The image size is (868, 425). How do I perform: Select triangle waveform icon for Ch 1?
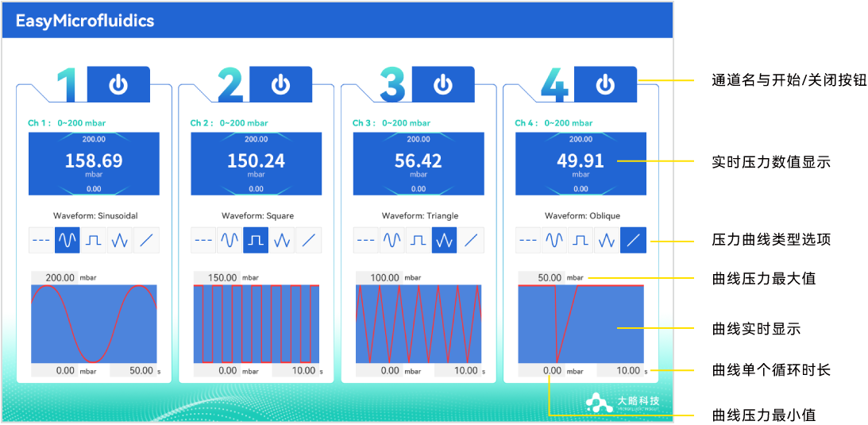point(120,240)
